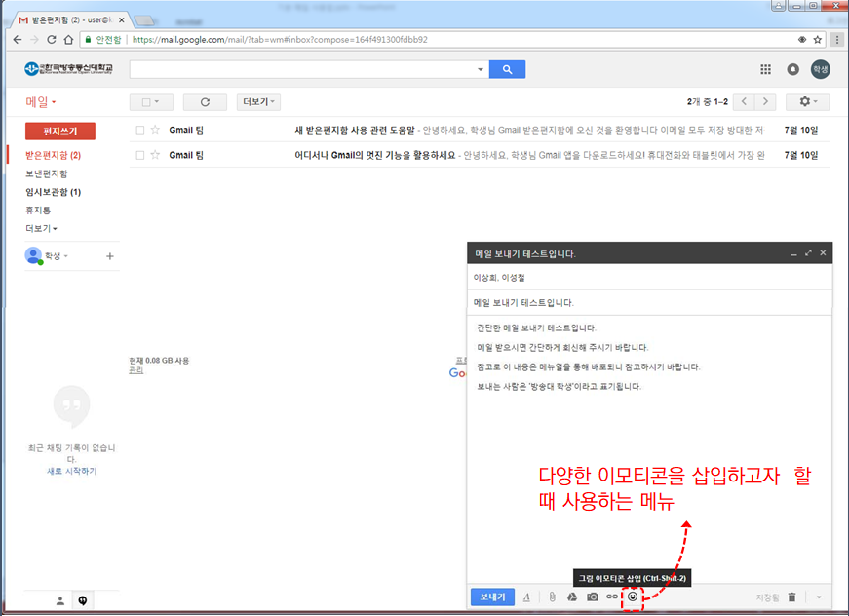This screenshot has width=849, height=616.
Task: Open the notifications bell icon
Action: click(x=792, y=69)
